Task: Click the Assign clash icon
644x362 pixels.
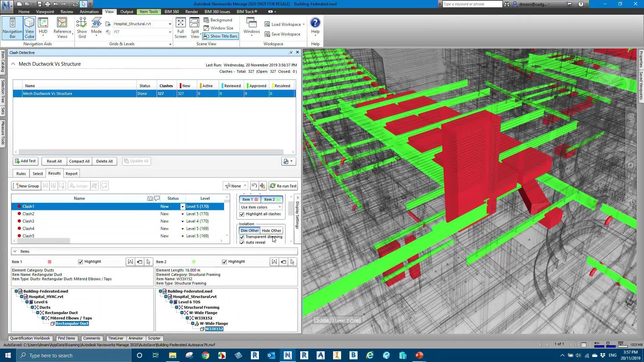Action: pos(78,186)
